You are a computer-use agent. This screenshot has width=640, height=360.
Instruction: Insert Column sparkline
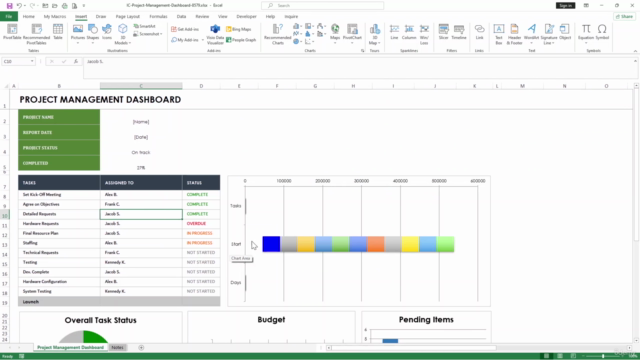(409, 32)
